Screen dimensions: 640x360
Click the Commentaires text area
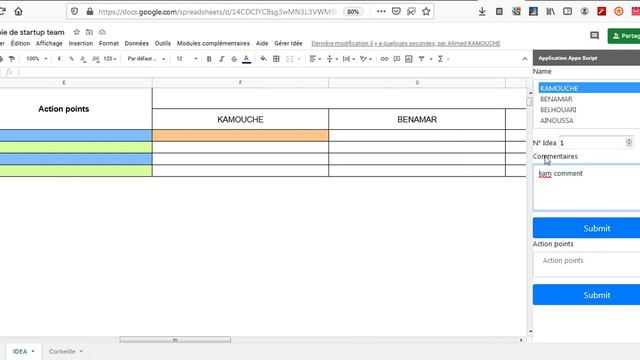[587, 188]
